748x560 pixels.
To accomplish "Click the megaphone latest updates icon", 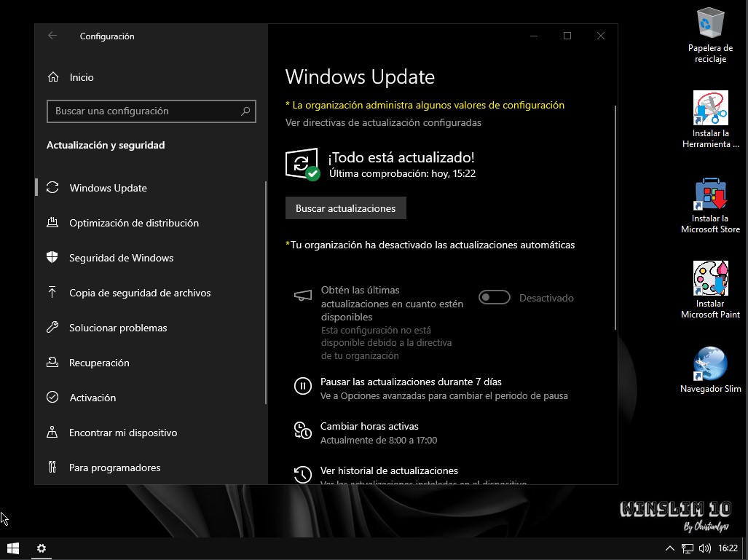I will pyautogui.click(x=303, y=296).
